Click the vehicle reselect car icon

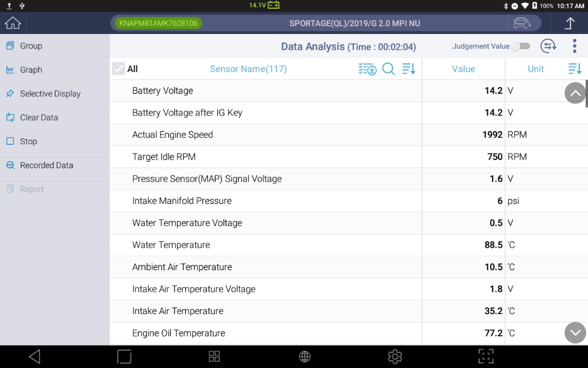point(522,23)
